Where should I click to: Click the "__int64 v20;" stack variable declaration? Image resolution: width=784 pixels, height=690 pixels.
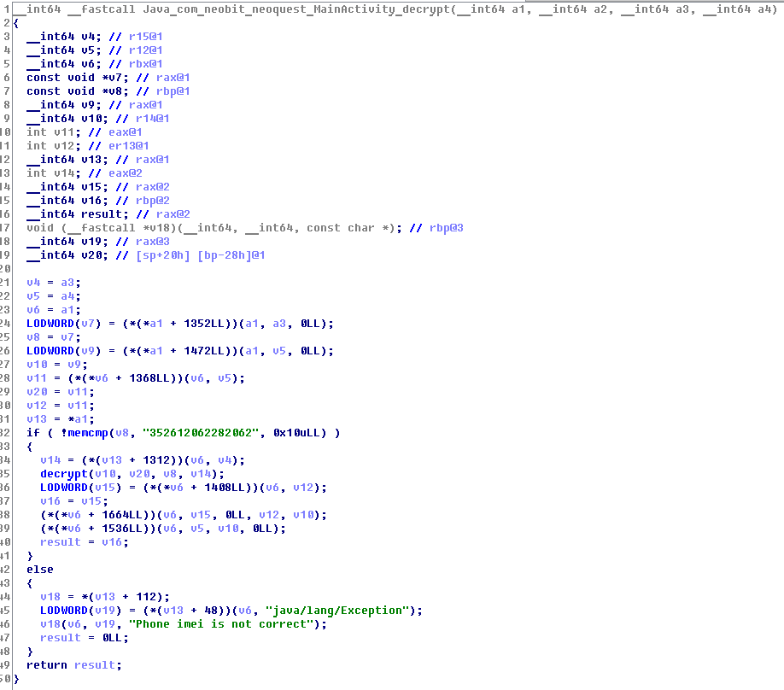(67, 255)
